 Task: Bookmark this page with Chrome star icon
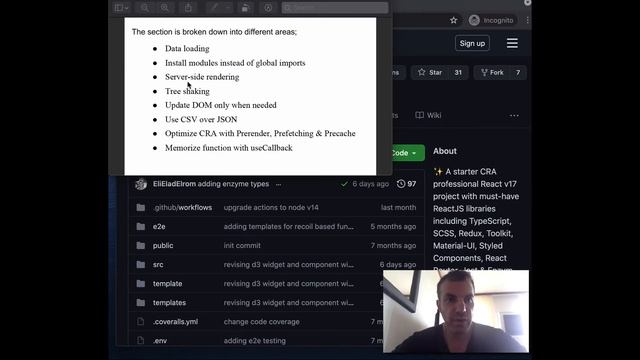point(453,20)
